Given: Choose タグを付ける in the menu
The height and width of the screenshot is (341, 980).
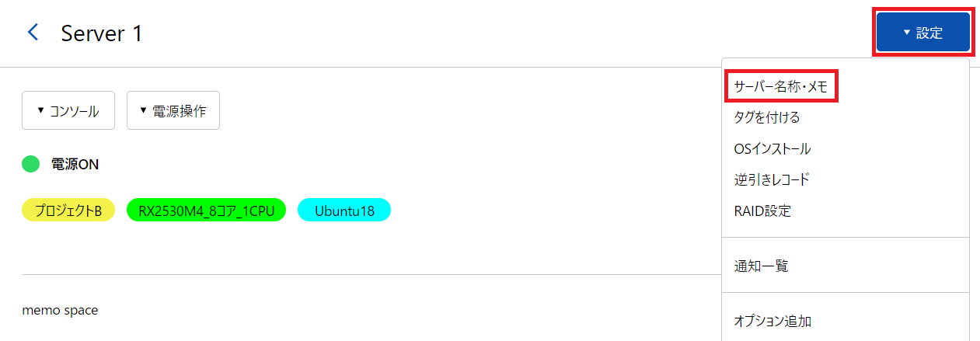Looking at the screenshot, I should pos(766,118).
